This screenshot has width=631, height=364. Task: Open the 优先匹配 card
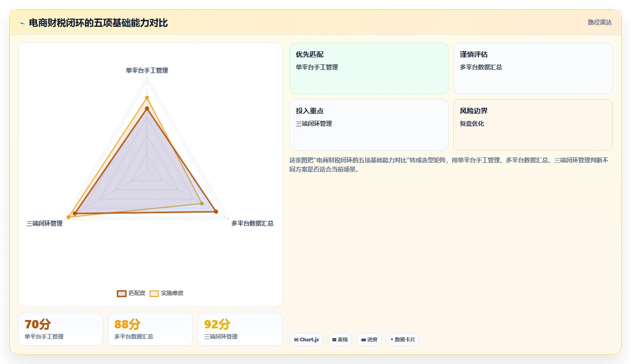pos(369,68)
